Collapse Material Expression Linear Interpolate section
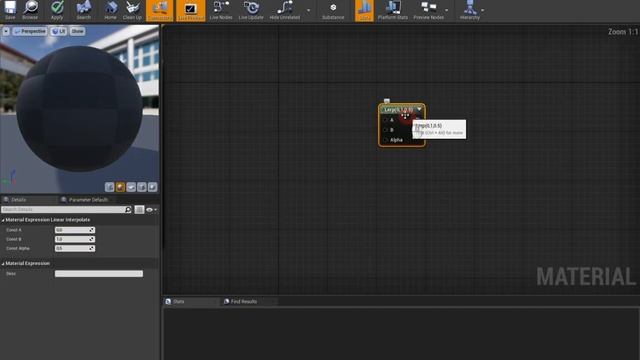640x360 pixels. point(3,220)
